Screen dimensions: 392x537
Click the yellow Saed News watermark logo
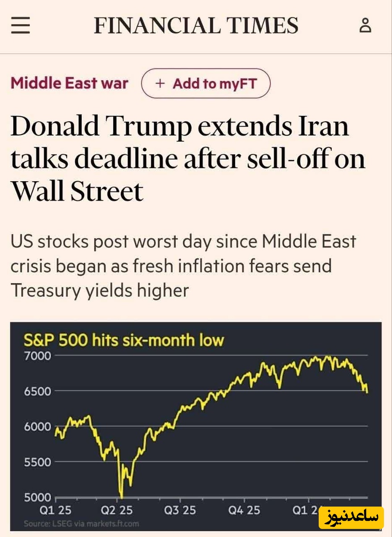click(x=350, y=517)
